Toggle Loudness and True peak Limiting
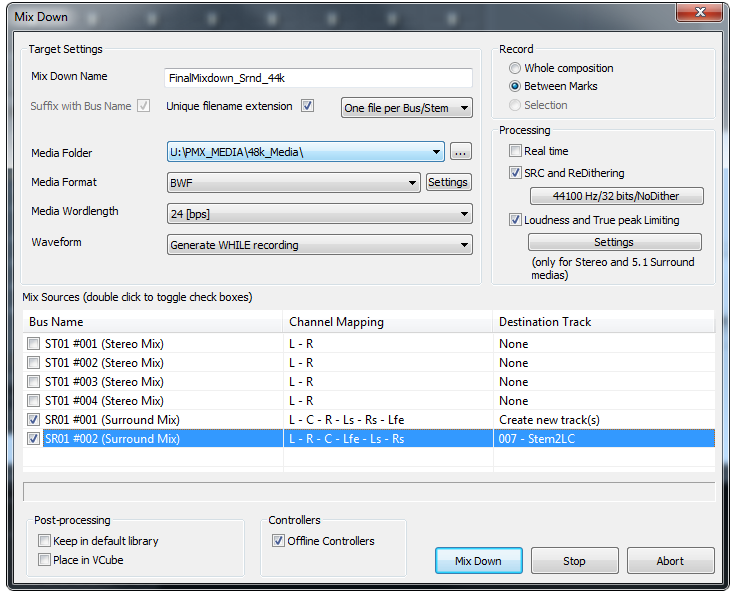The width and height of the screenshot is (737, 593). tap(515, 220)
